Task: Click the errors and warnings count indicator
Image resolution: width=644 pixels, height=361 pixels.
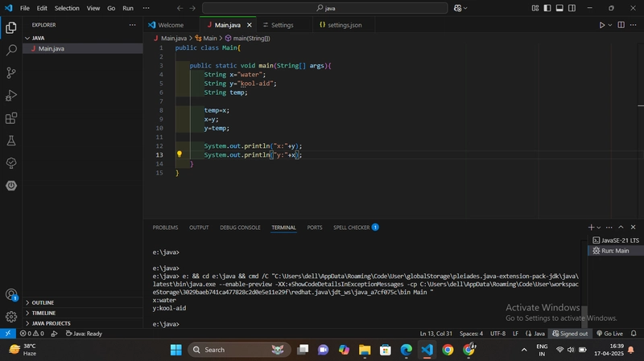Action: [x=32, y=334]
